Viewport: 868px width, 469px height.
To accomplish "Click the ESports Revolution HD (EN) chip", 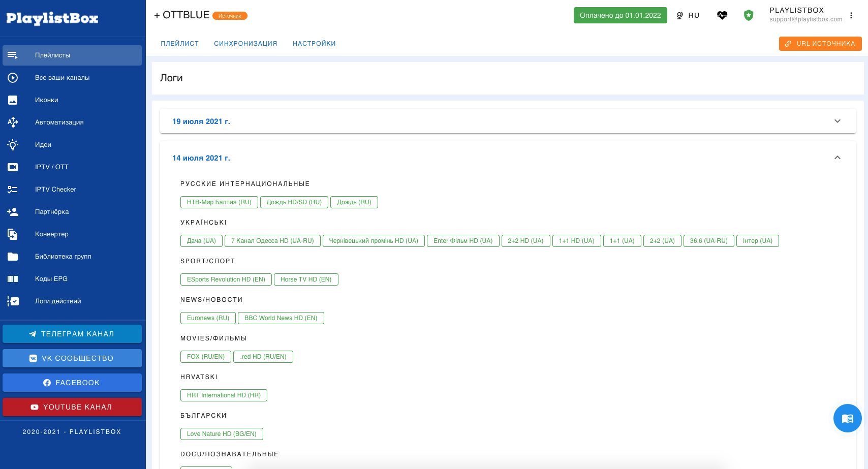I will click(226, 279).
